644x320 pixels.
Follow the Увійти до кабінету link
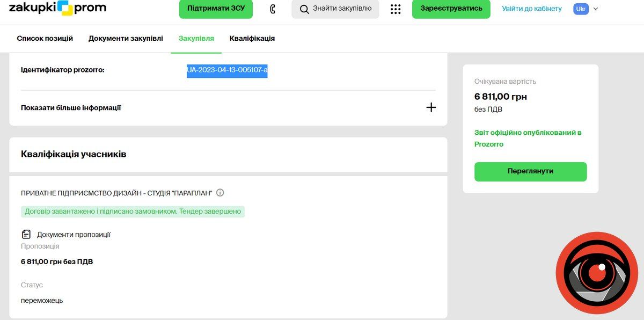tap(532, 9)
